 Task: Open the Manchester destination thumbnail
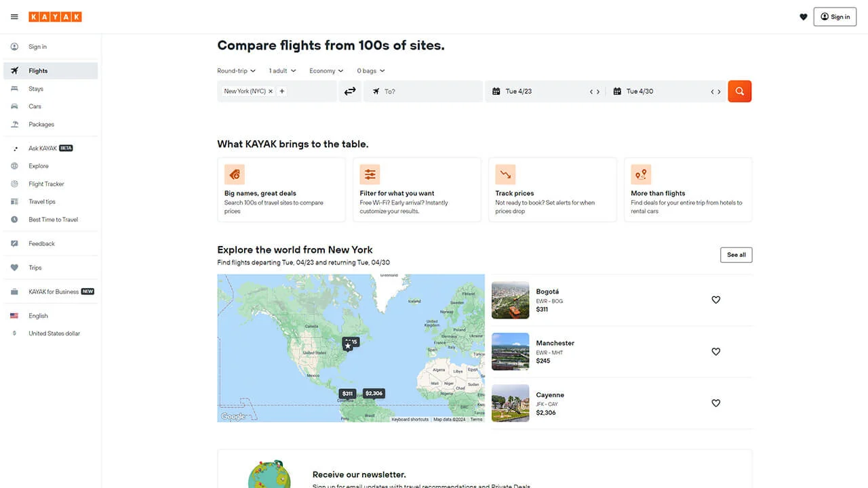pos(511,352)
